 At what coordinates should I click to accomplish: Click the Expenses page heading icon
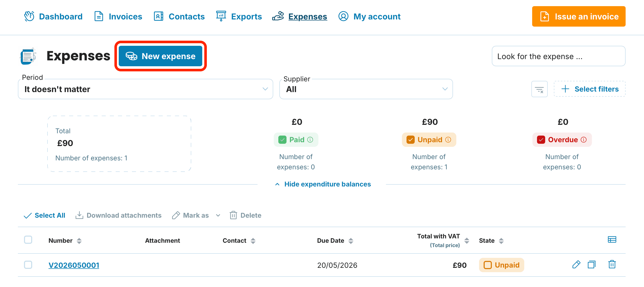pos(28,56)
